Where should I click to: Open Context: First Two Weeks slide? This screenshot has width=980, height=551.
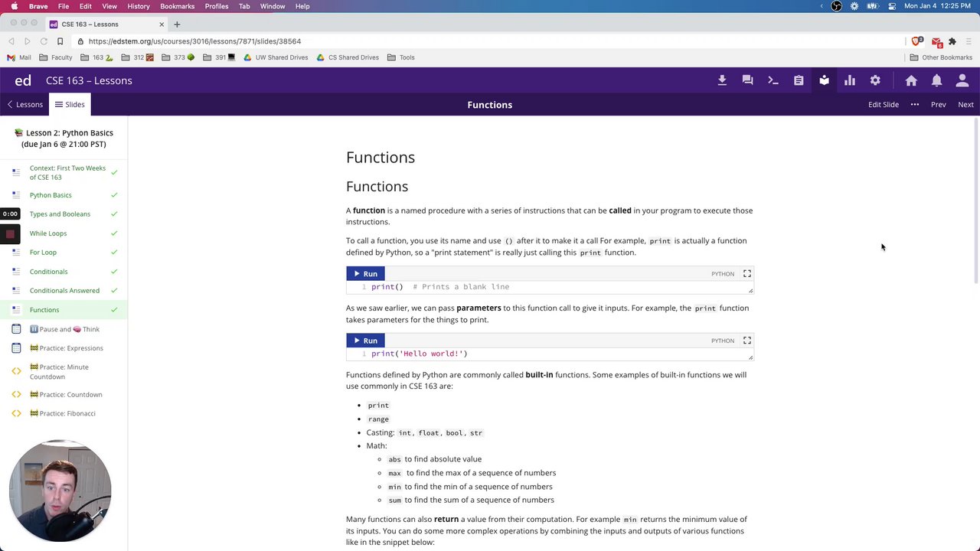pos(64,173)
